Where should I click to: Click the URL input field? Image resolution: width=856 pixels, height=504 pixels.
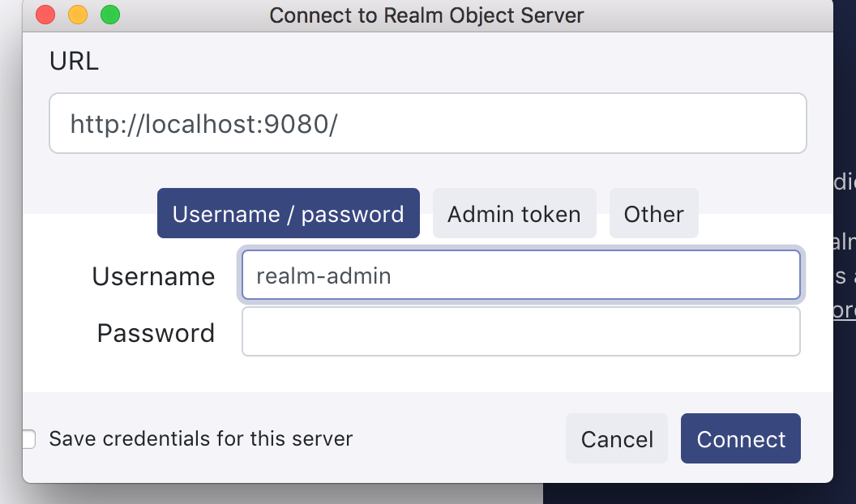[428, 123]
